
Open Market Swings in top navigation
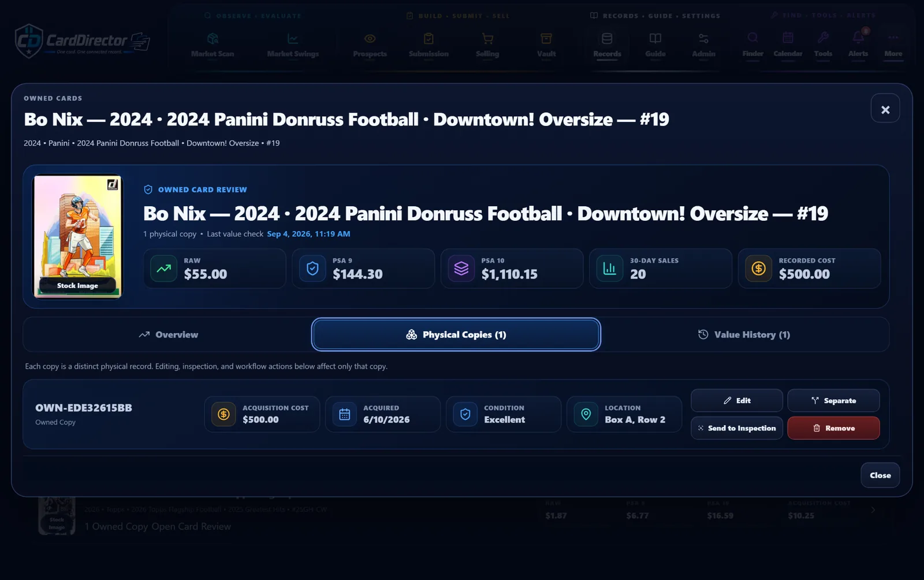click(x=293, y=45)
